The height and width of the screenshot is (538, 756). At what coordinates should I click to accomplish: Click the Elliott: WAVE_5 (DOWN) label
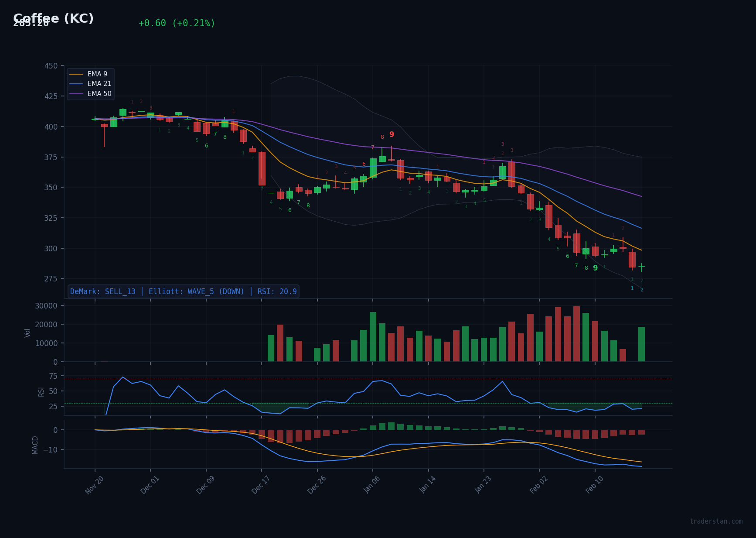(x=196, y=291)
